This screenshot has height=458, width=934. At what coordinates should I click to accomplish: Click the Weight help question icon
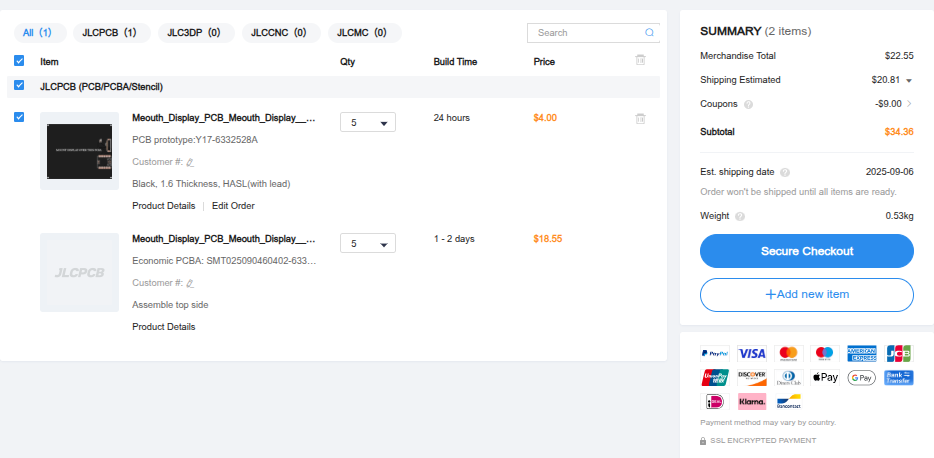tap(740, 216)
